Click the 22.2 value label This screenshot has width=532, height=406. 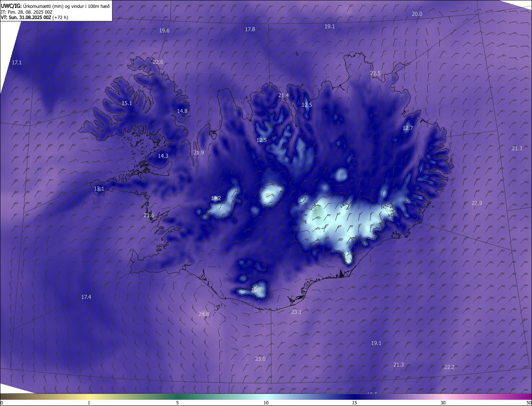coord(449,367)
